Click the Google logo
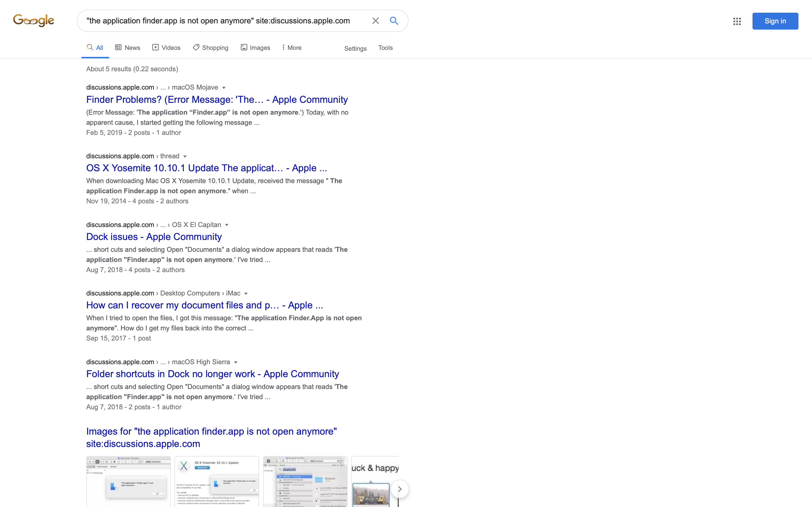 34,21
